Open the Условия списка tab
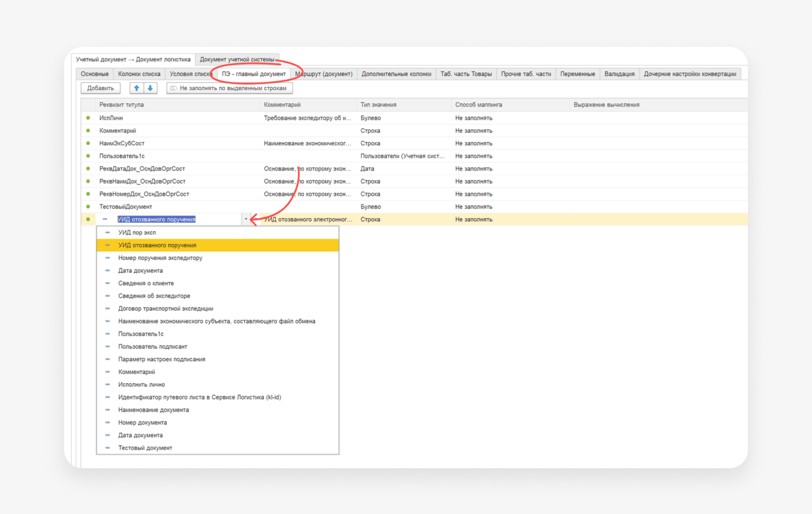 191,74
